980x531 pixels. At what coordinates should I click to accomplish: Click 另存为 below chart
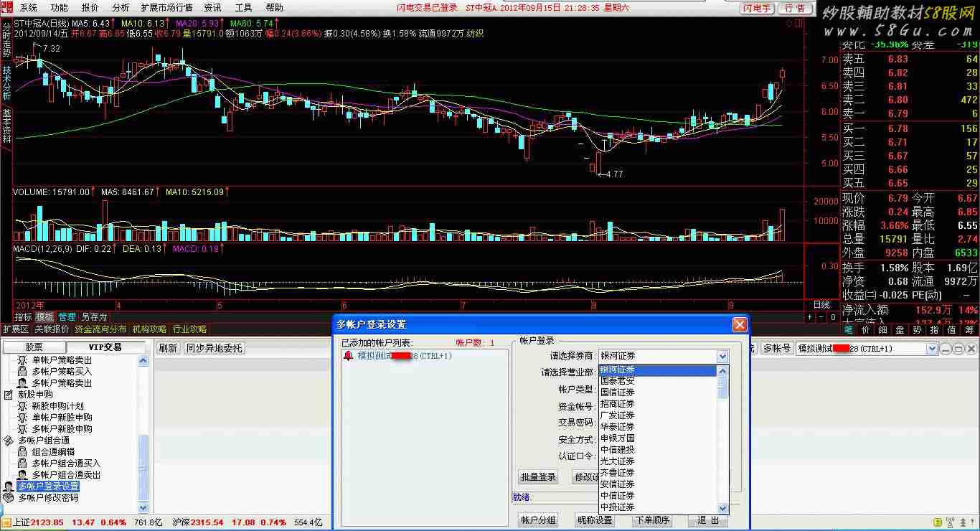(x=94, y=316)
